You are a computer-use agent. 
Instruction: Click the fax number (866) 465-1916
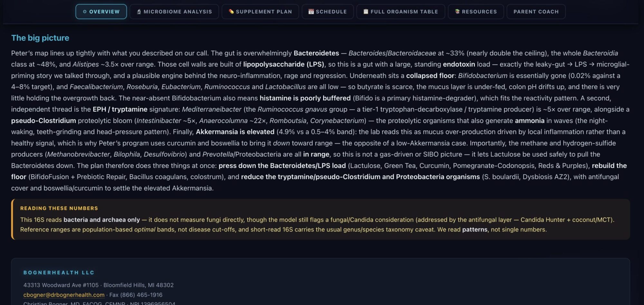point(141,295)
